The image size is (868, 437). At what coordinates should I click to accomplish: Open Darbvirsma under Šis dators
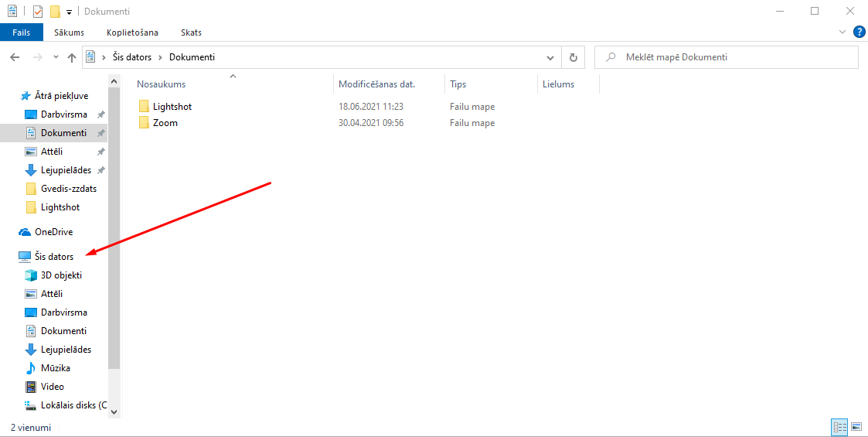[63, 312]
